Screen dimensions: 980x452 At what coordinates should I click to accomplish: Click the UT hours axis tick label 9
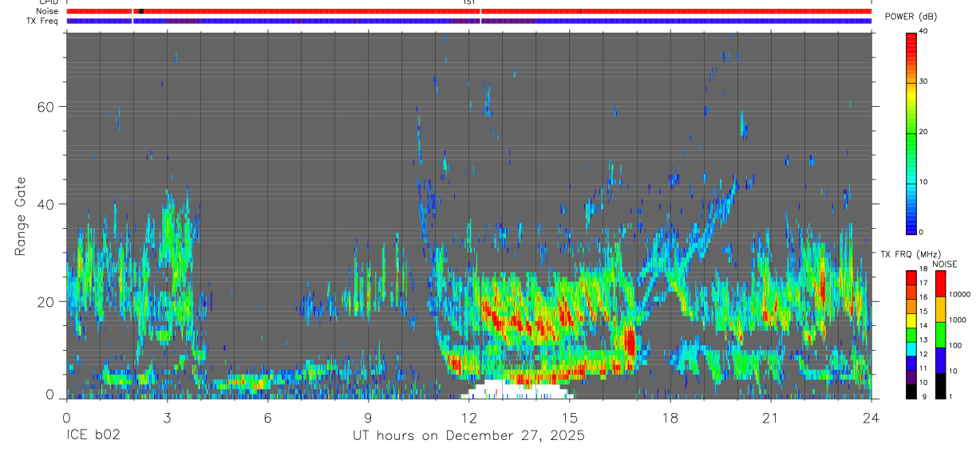point(368,417)
